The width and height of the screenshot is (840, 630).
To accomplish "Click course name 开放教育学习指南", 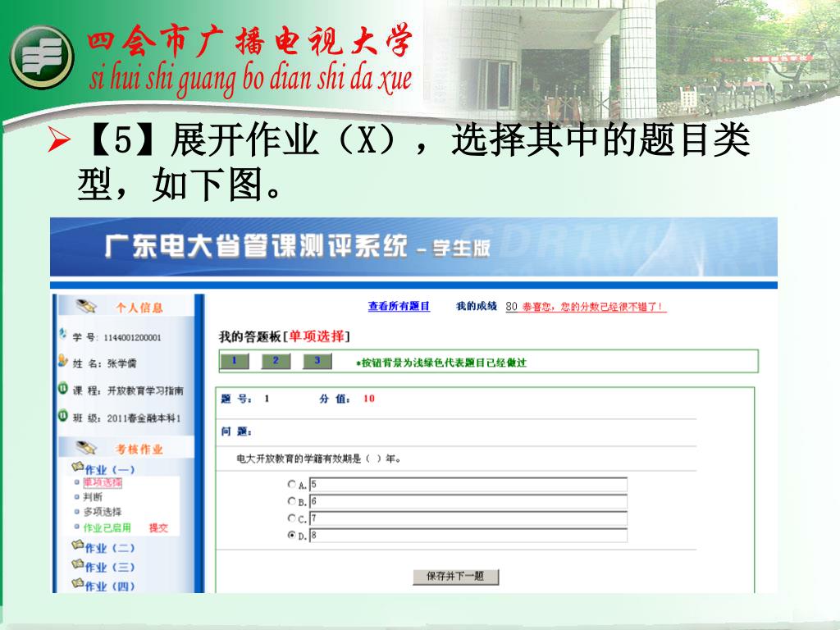I will tap(145, 390).
